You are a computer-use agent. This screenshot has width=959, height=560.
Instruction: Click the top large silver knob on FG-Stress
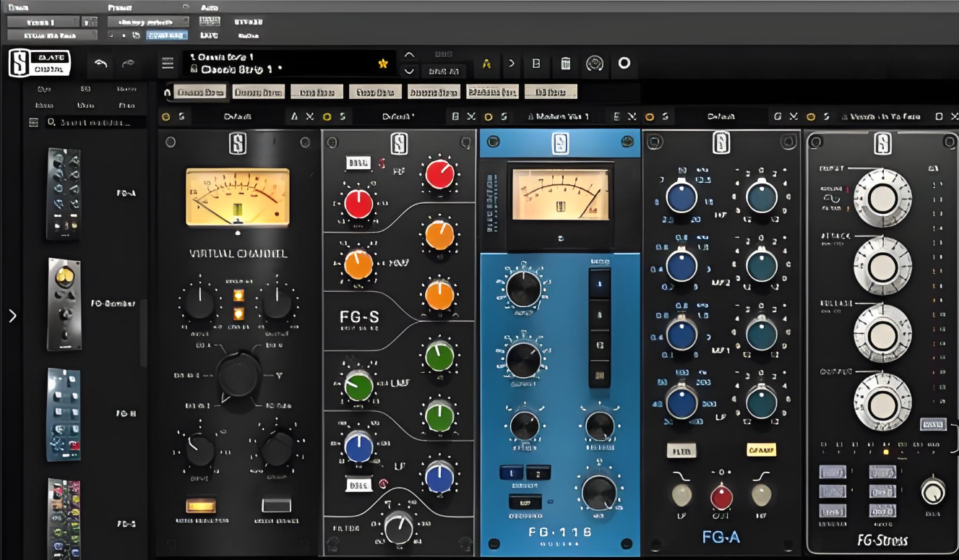click(882, 199)
